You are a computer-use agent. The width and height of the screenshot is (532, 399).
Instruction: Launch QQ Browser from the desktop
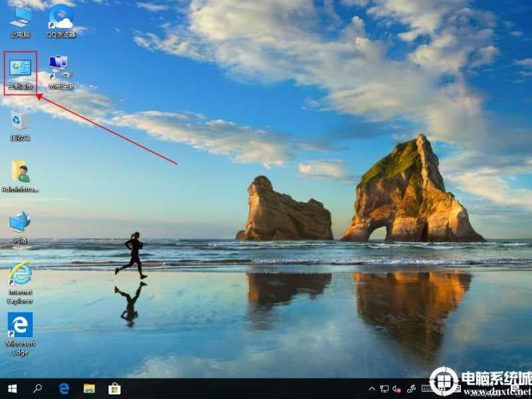click(60, 17)
